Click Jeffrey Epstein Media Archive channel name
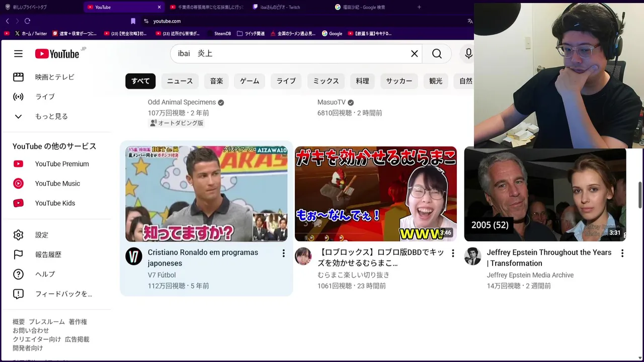This screenshot has width=644, height=362. click(530, 275)
